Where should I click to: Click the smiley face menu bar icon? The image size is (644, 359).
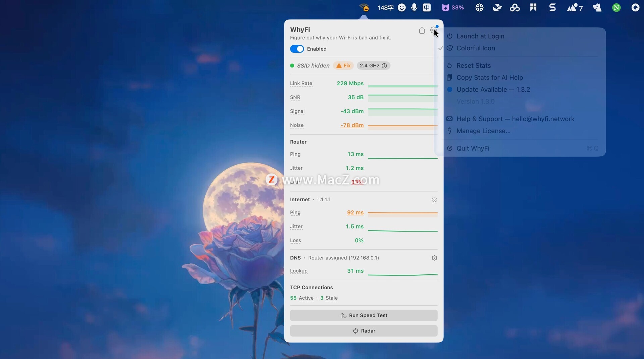click(401, 7)
